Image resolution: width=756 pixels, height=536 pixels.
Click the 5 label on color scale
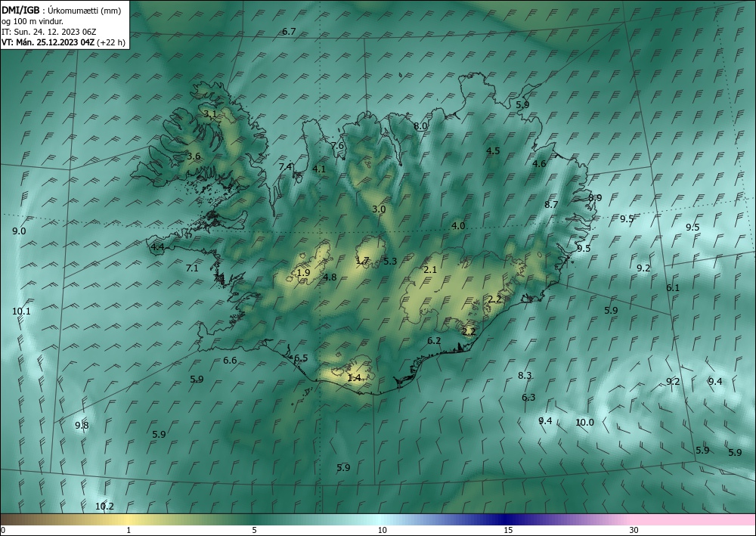click(254, 531)
